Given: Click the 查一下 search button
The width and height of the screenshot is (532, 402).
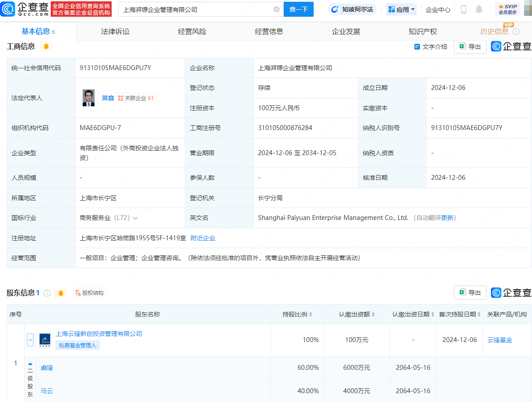Looking at the screenshot, I should (299, 9).
